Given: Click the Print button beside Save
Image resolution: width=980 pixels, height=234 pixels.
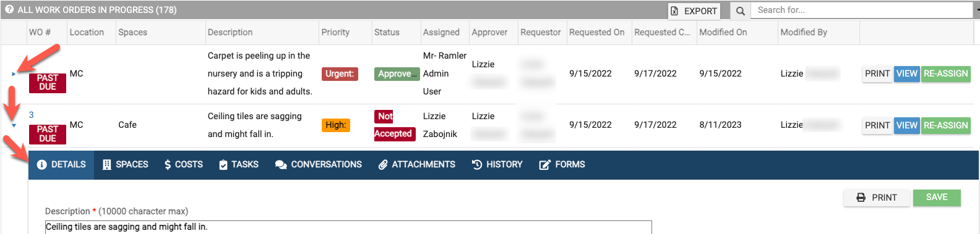Looking at the screenshot, I should click(x=877, y=198).
